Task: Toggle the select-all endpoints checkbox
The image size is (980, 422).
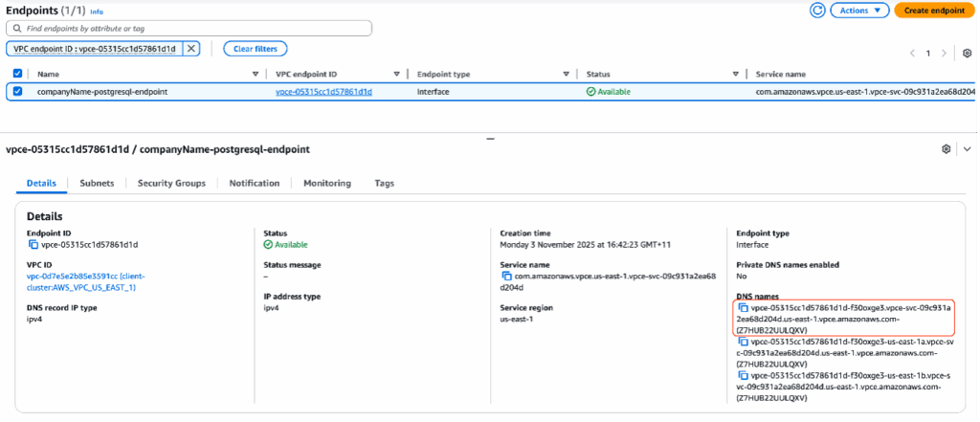Action: [17, 74]
